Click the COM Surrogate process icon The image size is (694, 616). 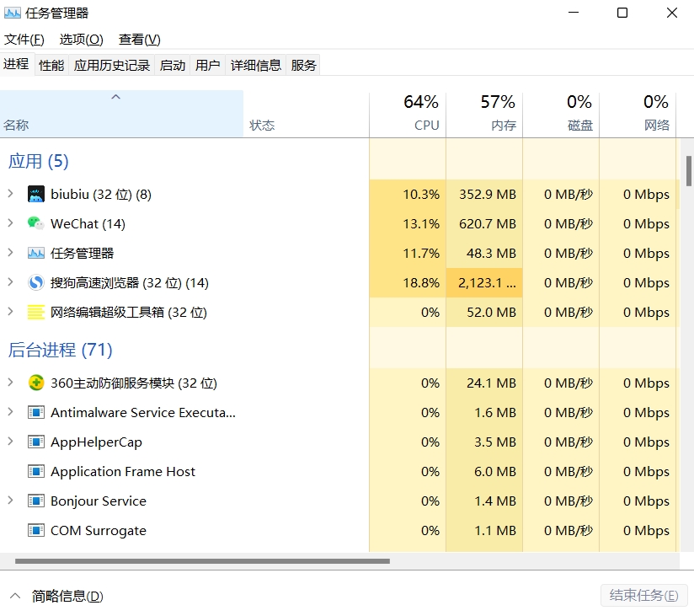(x=35, y=531)
